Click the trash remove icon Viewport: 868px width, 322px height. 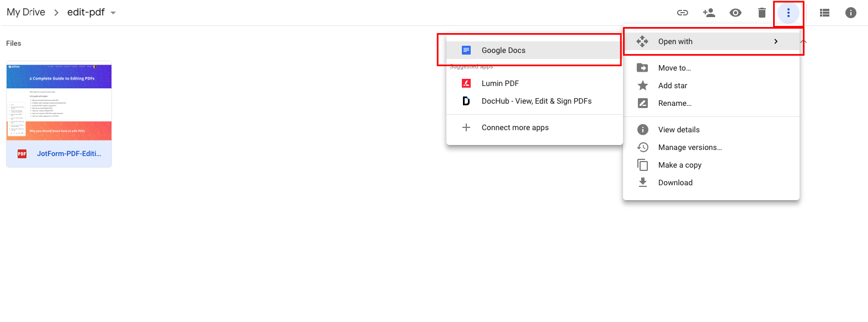coord(762,13)
